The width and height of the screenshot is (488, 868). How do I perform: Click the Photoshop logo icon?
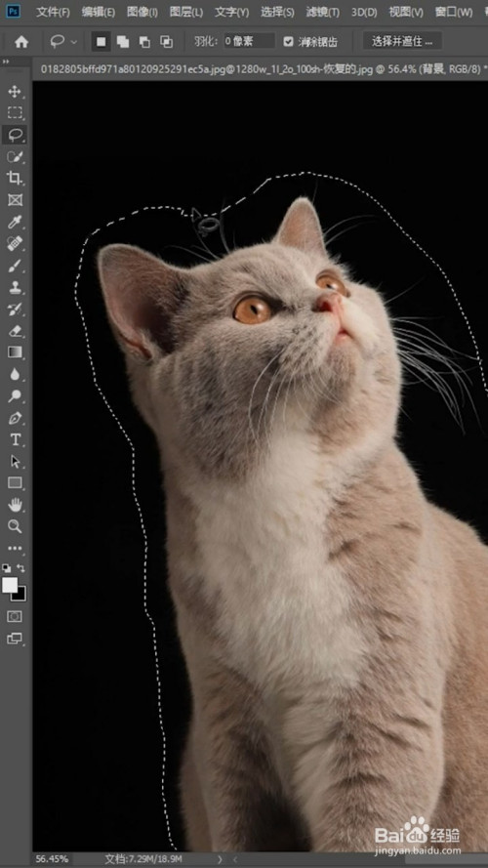point(14,11)
